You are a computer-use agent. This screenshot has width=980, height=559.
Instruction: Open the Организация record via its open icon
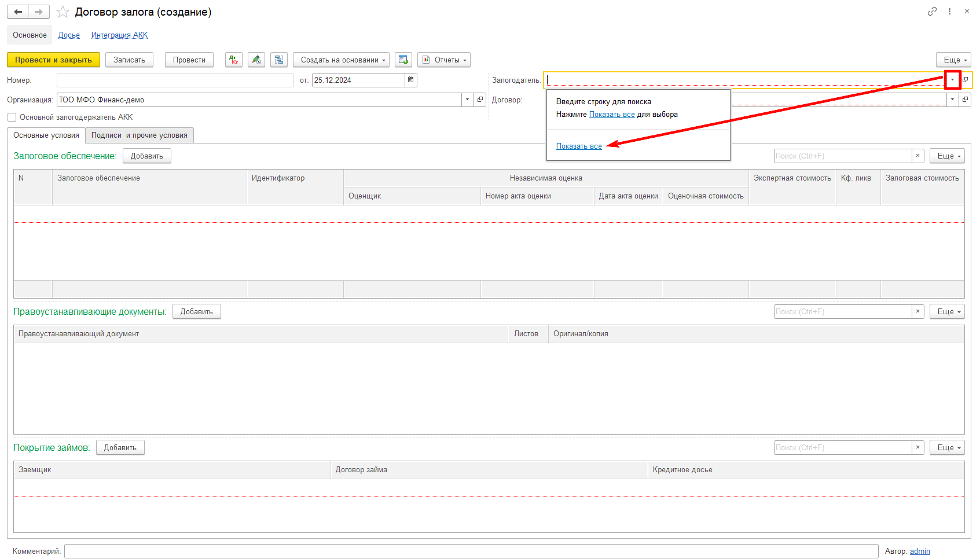(480, 100)
